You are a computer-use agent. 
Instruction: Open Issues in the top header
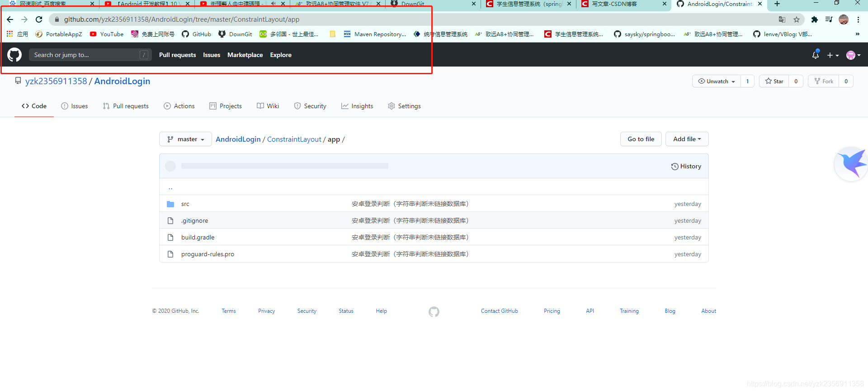(x=212, y=55)
